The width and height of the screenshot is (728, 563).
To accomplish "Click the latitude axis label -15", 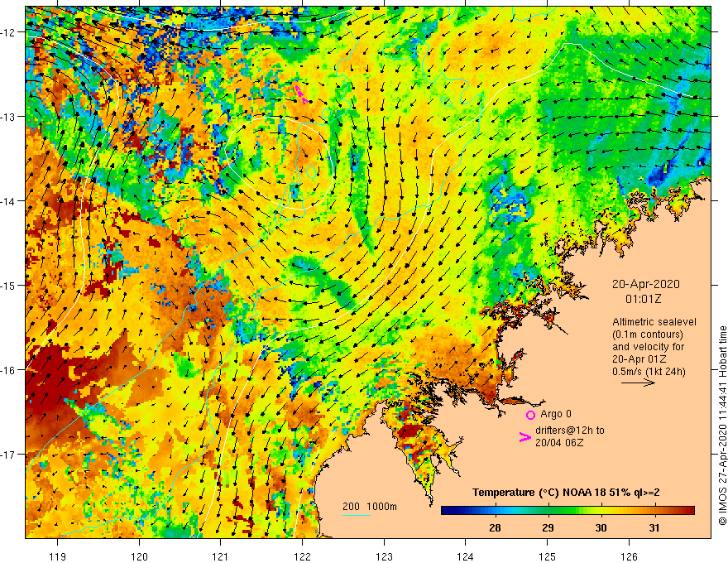I will [x=8, y=285].
